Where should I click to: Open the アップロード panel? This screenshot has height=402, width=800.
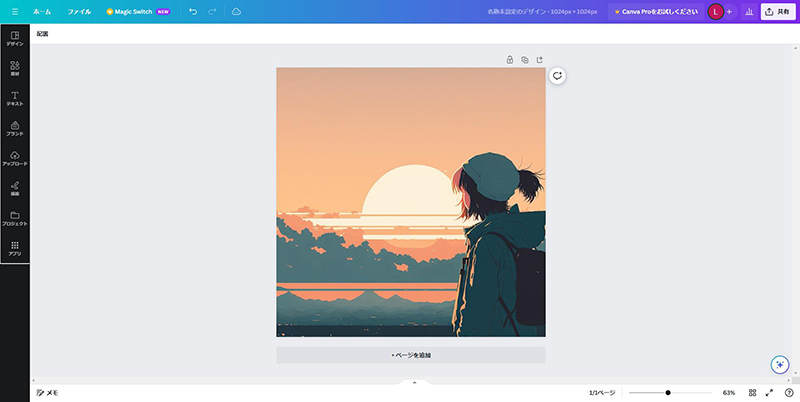coord(15,159)
